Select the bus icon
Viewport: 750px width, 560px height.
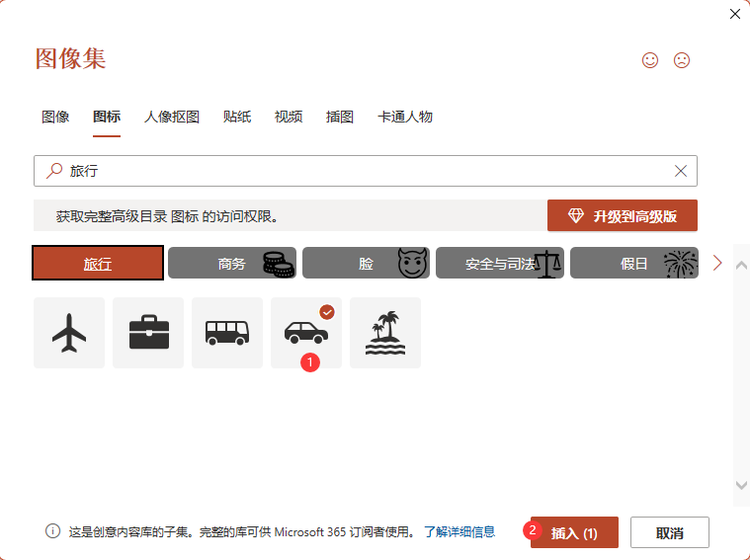pos(227,333)
